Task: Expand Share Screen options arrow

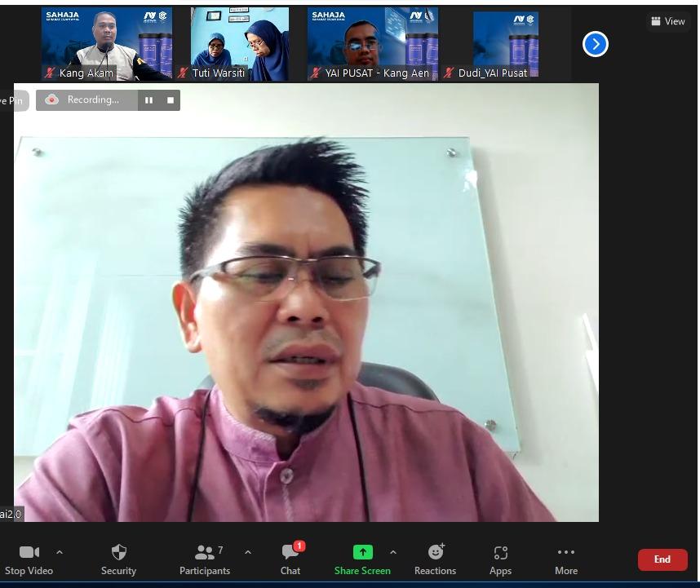Action: (x=393, y=552)
